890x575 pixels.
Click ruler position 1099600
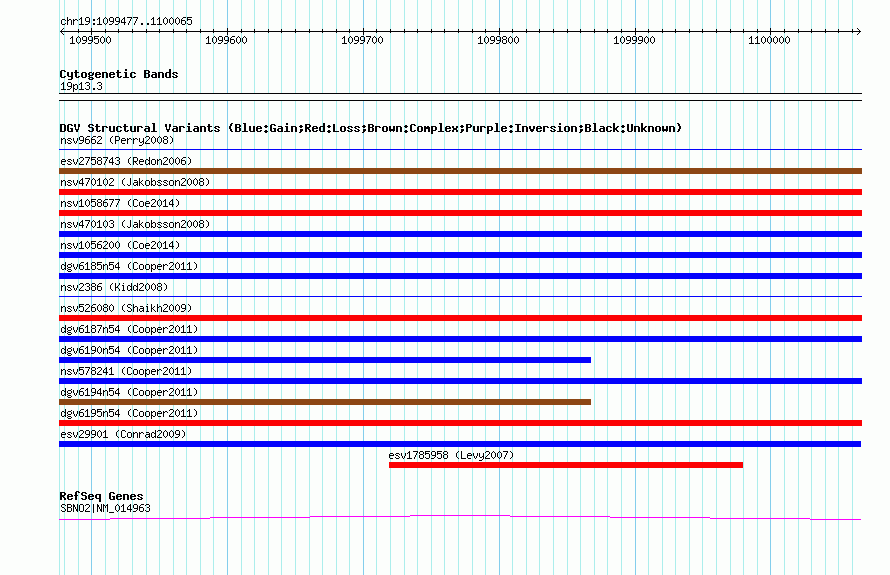pyautogui.click(x=226, y=40)
